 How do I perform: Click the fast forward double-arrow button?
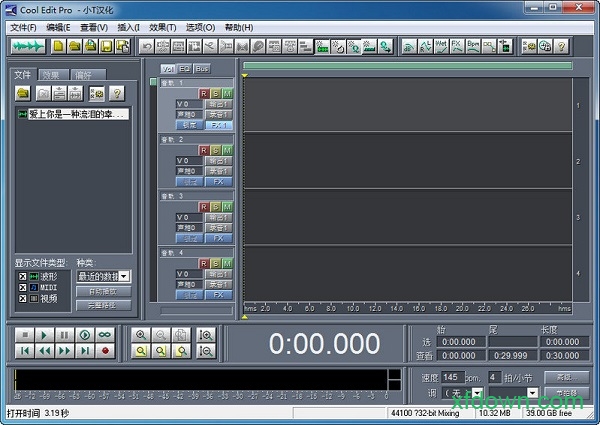pos(65,351)
